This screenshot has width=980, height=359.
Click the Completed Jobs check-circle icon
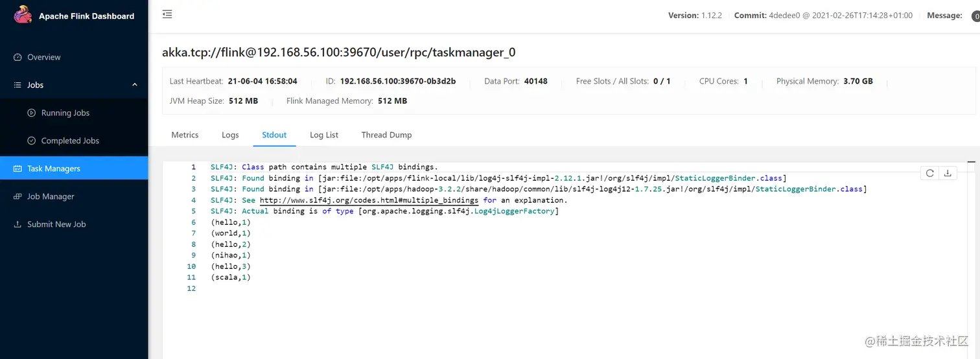pyautogui.click(x=31, y=141)
